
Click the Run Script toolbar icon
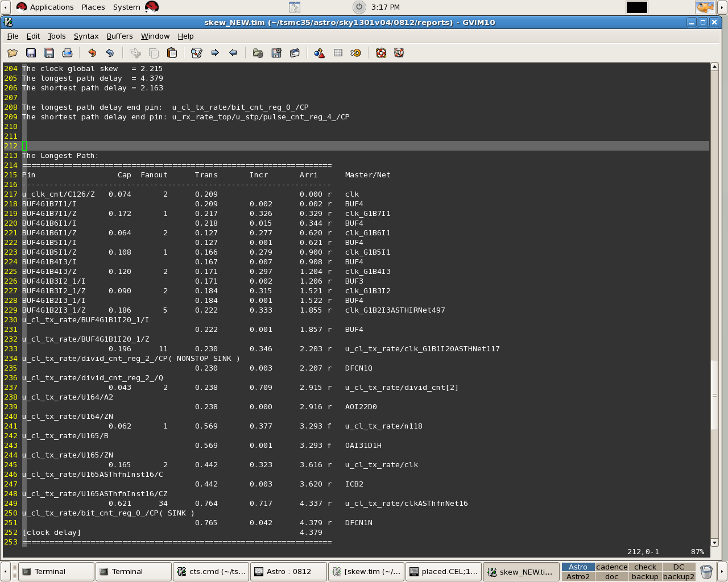click(295, 53)
